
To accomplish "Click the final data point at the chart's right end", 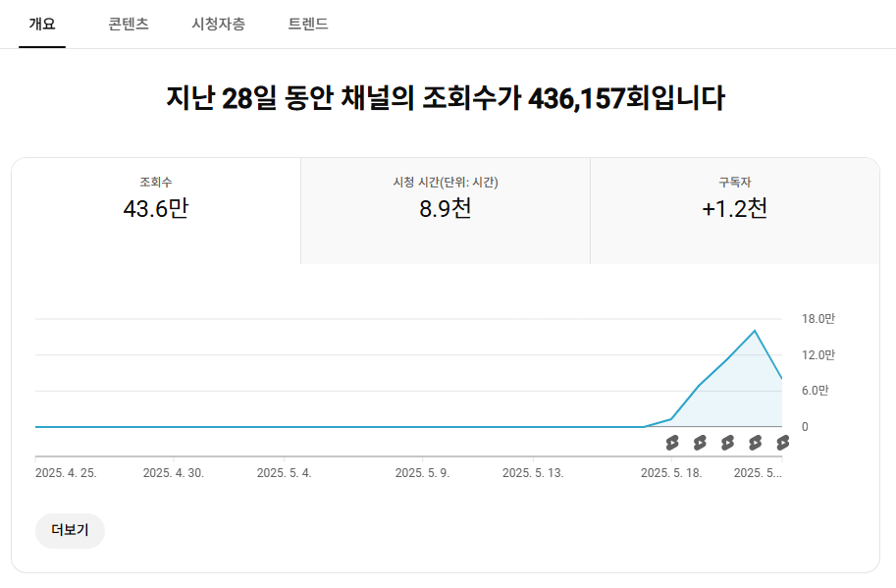I will point(781,378).
